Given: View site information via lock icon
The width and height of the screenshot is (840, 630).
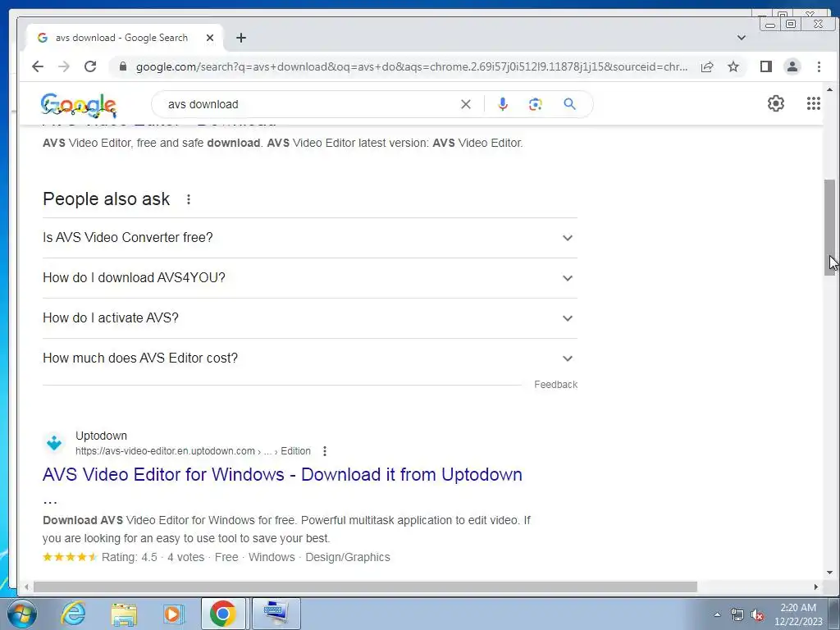Looking at the screenshot, I should pyautogui.click(x=123, y=66).
